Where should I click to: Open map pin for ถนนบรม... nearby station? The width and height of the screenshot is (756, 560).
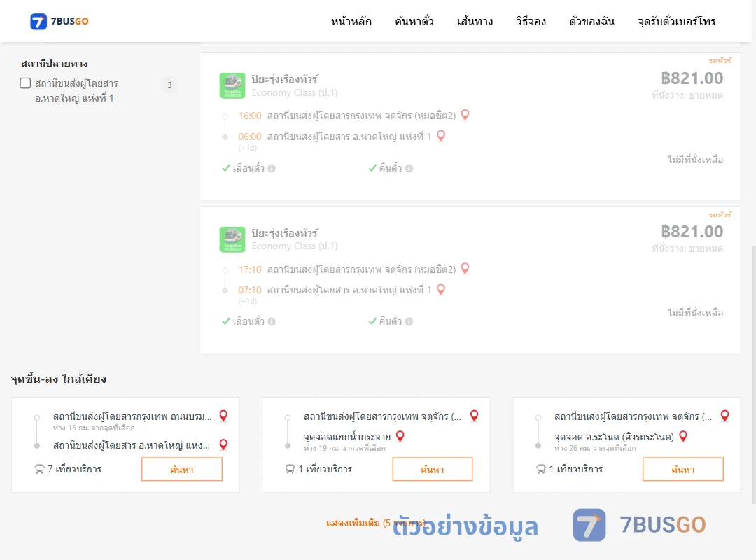224,416
